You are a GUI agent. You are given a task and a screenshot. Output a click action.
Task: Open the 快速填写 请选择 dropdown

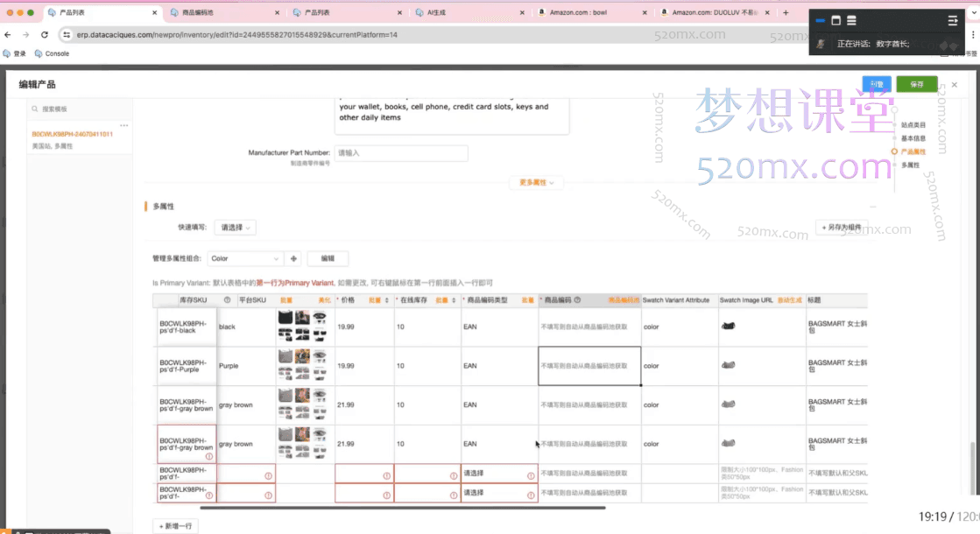point(235,226)
